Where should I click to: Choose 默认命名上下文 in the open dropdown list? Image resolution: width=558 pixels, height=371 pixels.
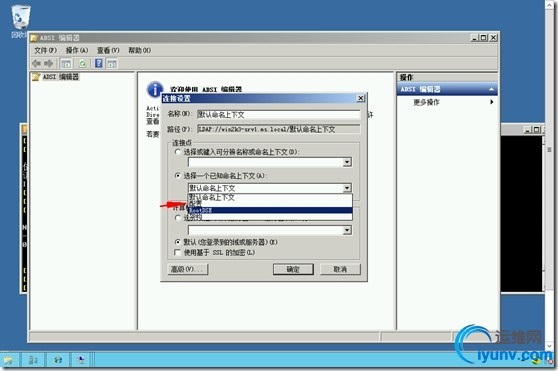(x=270, y=197)
